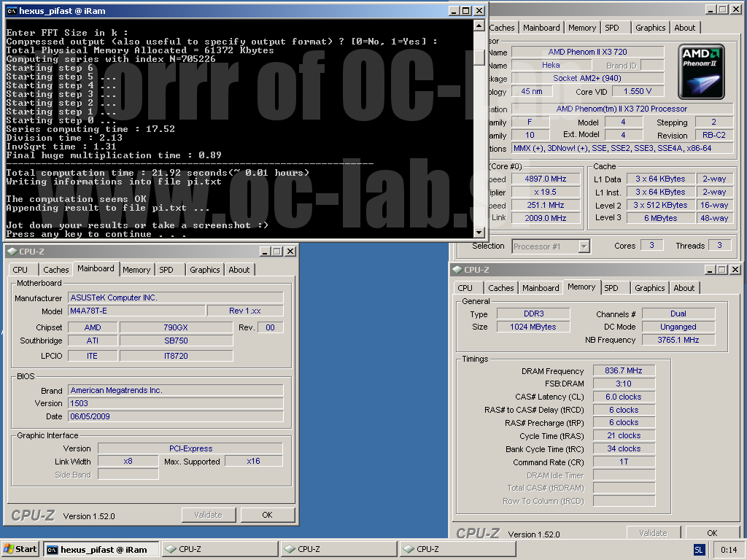Click the first CPU-Z taskbar button
Image resolution: width=747 pixels, height=560 pixels.
[x=220, y=549]
